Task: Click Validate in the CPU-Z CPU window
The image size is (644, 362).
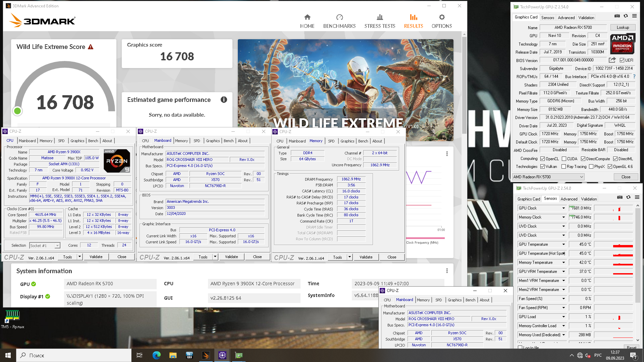Action: tap(96, 257)
